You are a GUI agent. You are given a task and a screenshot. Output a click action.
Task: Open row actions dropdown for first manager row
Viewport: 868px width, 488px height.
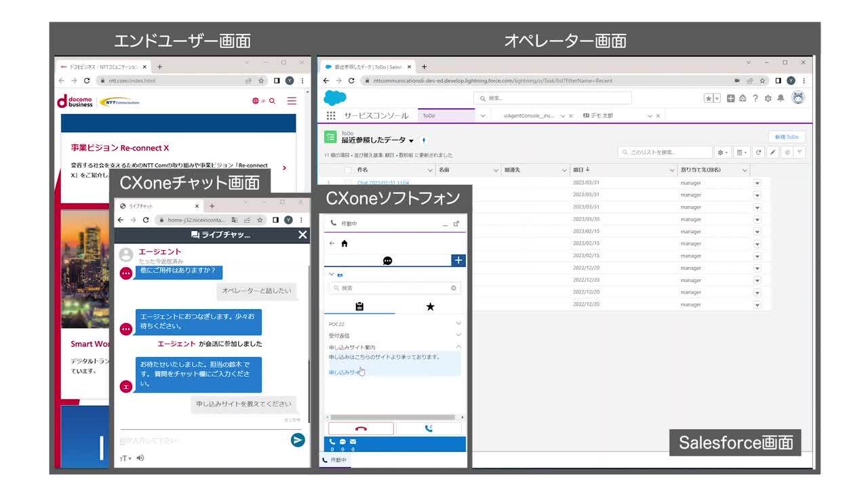tap(757, 183)
